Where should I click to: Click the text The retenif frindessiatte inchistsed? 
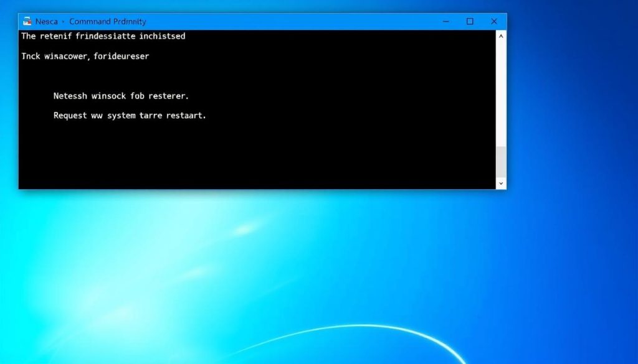point(102,36)
